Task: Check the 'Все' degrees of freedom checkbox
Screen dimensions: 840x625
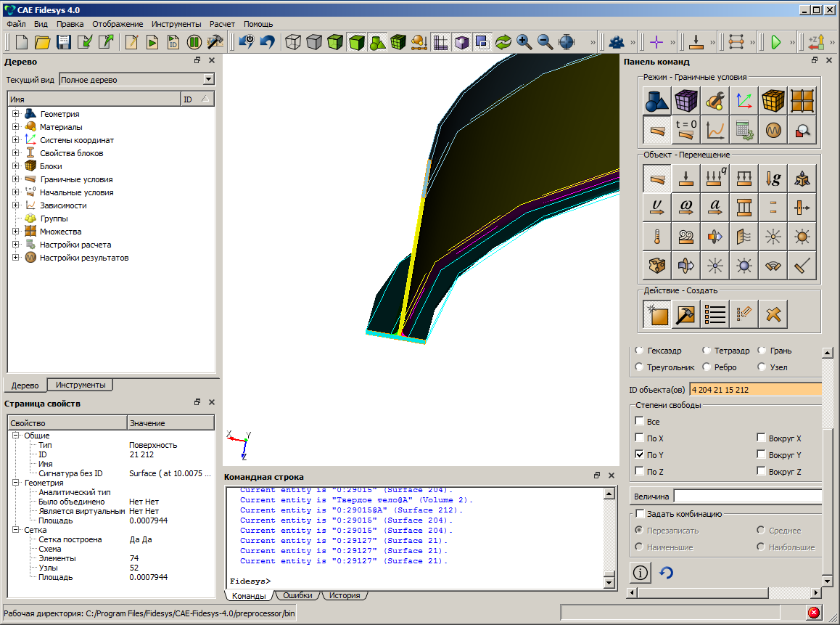Action: pyautogui.click(x=639, y=421)
